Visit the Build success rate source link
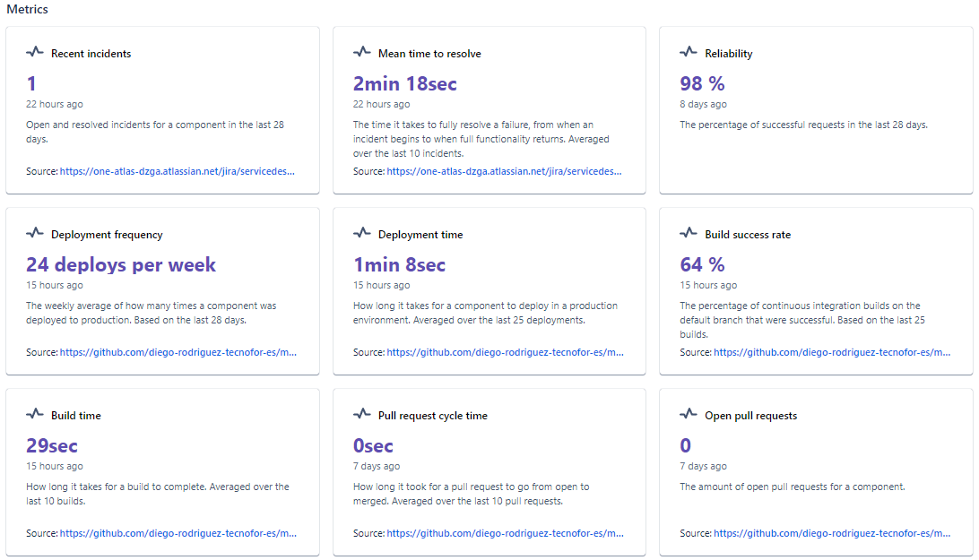 pyautogui.click(x=831, y=352)
